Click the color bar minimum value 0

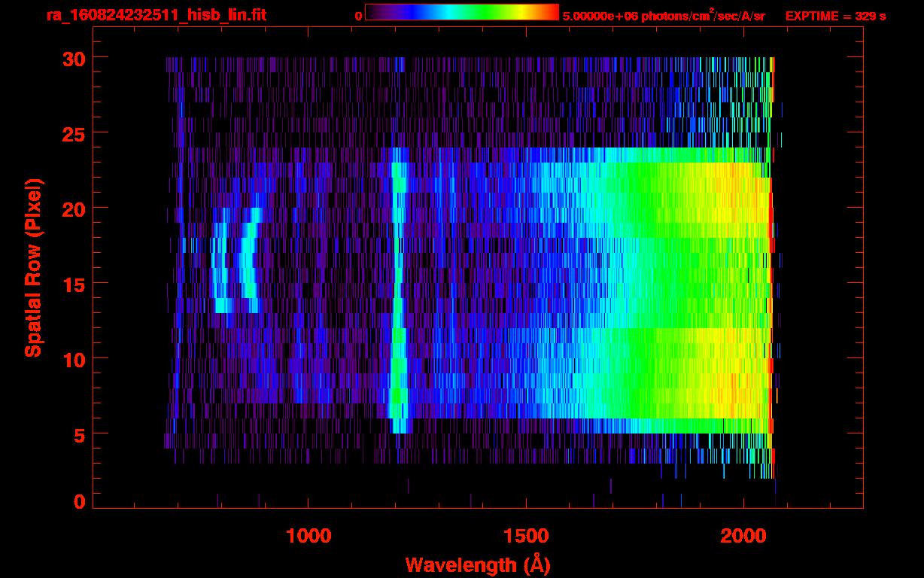click(358, 17)
